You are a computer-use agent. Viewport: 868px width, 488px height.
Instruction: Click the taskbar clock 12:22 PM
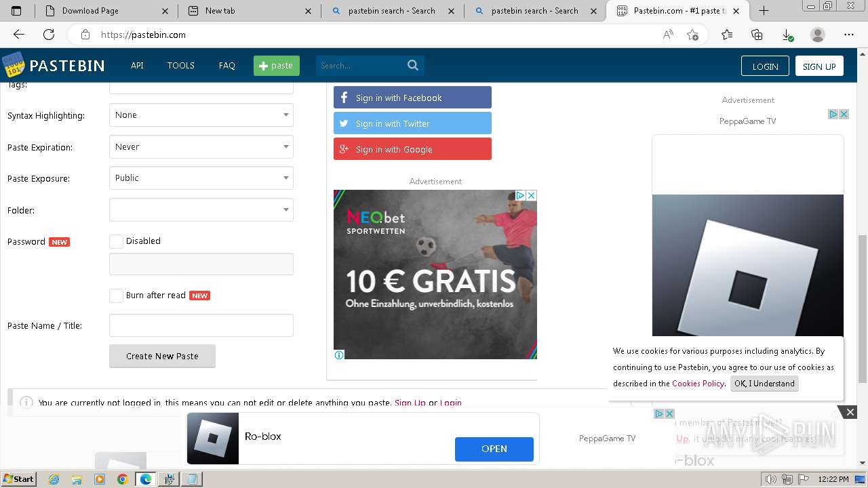pos(833,479)
